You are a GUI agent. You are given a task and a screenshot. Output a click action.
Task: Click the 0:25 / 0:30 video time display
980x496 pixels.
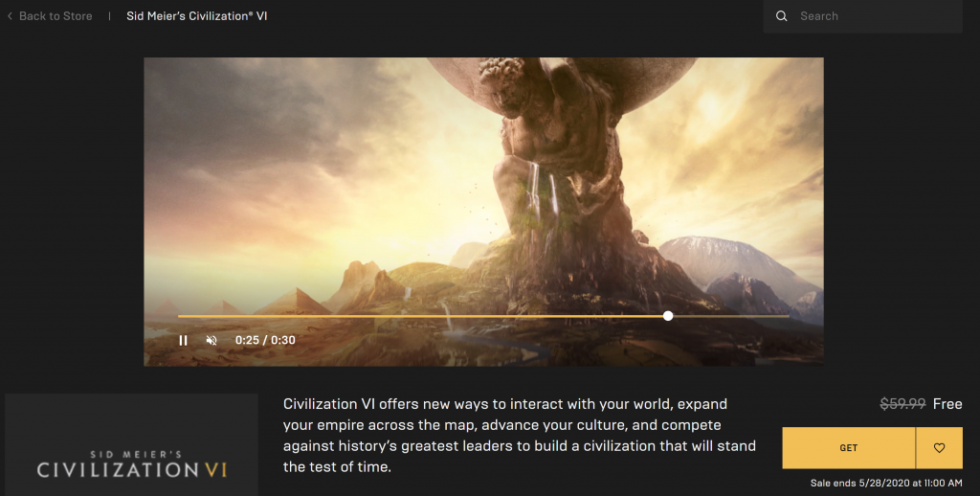click(x=265, y=340)
